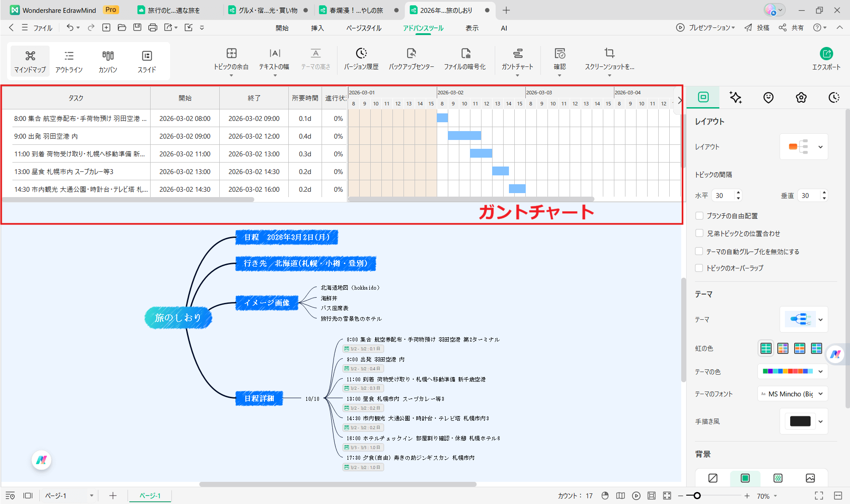Image resolution: width=850 pixels, height=504 pixels.
Task: Click the file encryption (ファイルの暗号化) icon
Action: [x=465, y=54]
